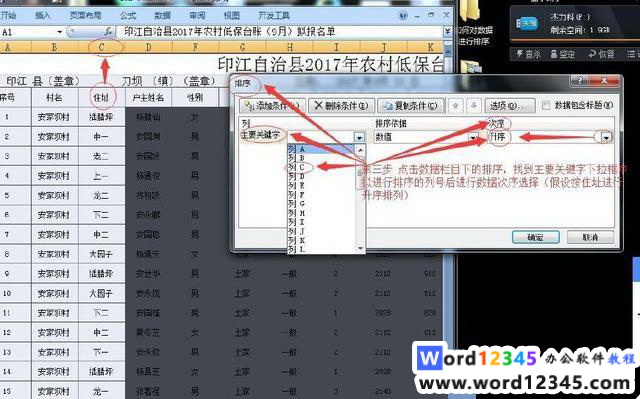Click the Copy Condition (复制条件) button
Image resolution: width=640 pixels, height=399 pixels.
[410, 106]
